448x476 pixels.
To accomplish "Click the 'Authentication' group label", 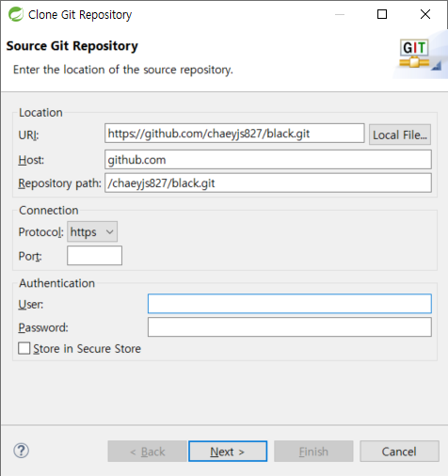I will [56, 283].
